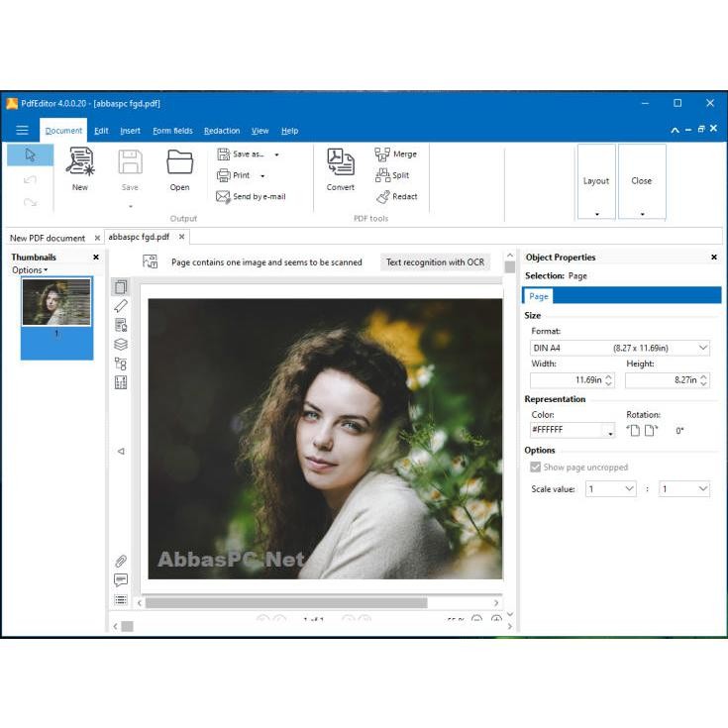This screenshot has height=728, width=728.
Task: Open the comments side panel icon
Action: coord(121,580)
